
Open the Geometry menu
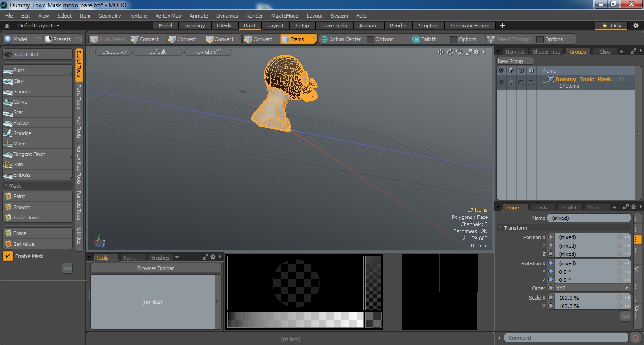click(x=110, y=16)
